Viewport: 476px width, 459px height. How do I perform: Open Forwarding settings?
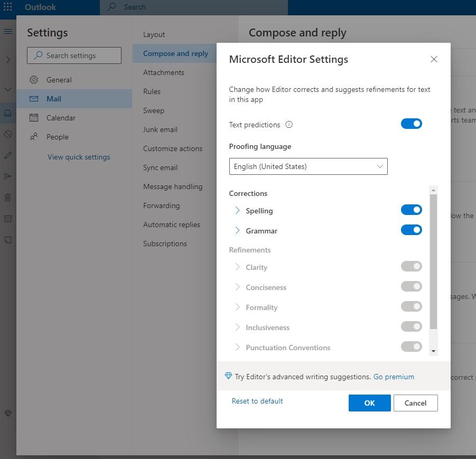tap(161, 205)
